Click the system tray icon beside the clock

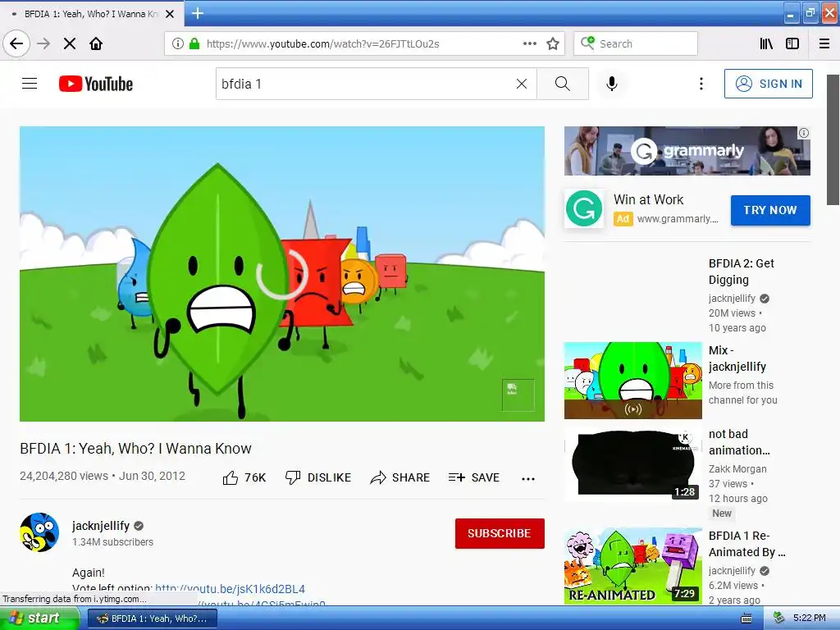pyautogui.click(x=778, y=619)
